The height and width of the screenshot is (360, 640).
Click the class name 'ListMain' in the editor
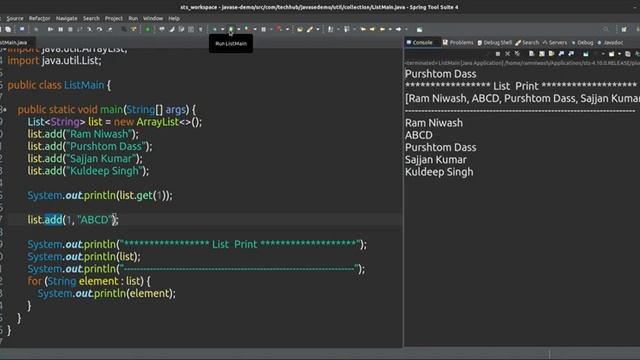[84, 85]
